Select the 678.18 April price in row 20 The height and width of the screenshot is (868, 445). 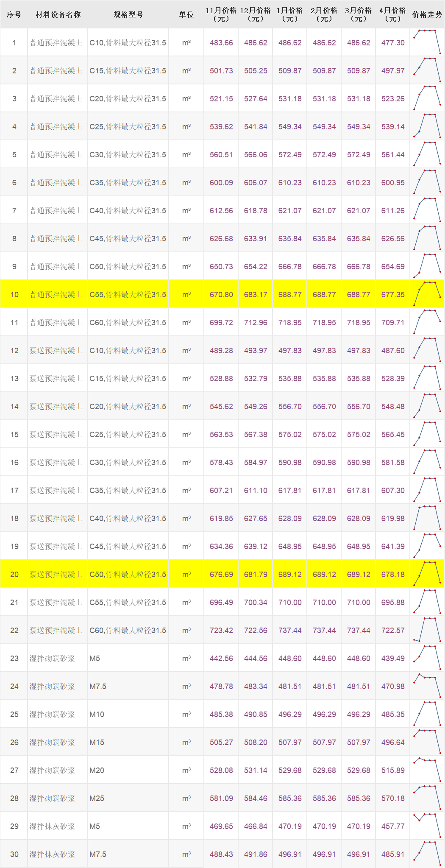click(x=393, y=575)
